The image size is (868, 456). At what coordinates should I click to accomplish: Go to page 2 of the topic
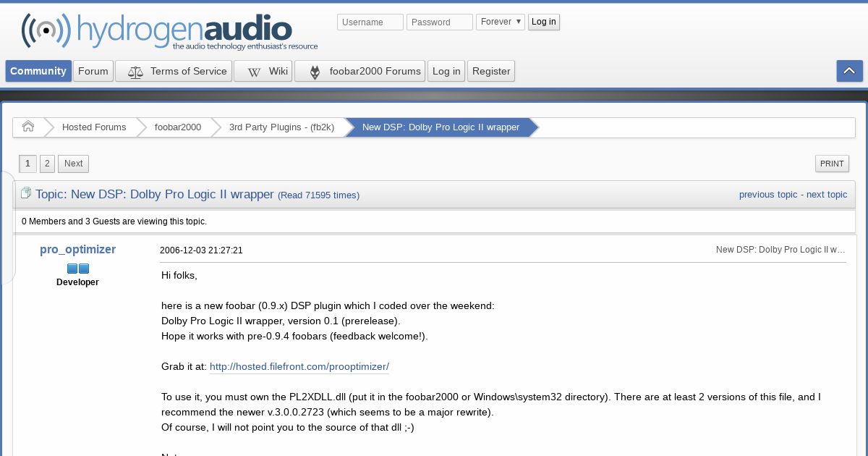coord(47,164)
